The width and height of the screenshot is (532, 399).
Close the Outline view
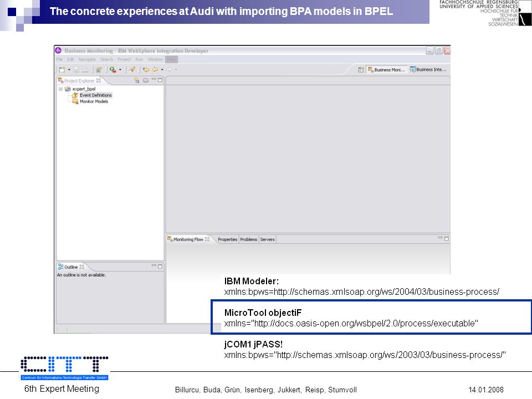point(82,267)
